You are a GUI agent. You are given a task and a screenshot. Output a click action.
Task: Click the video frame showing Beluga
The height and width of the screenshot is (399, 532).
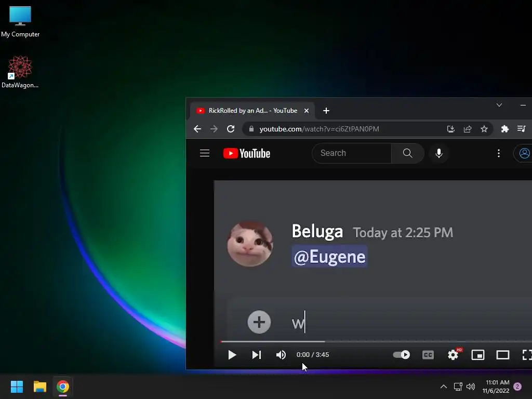pos(373,260)
